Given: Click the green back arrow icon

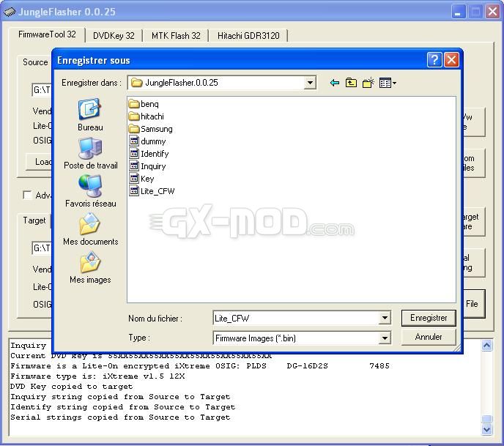Looking at the screenshot, I should [335, 83].
